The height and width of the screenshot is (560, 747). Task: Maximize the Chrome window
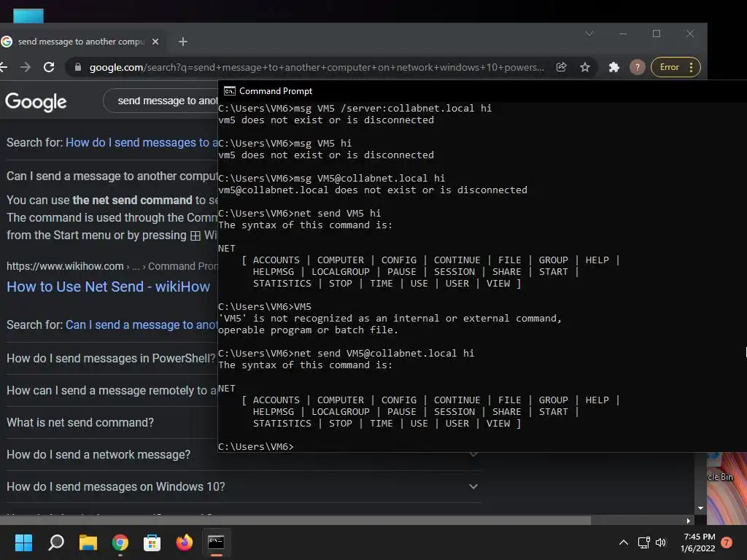657,34
